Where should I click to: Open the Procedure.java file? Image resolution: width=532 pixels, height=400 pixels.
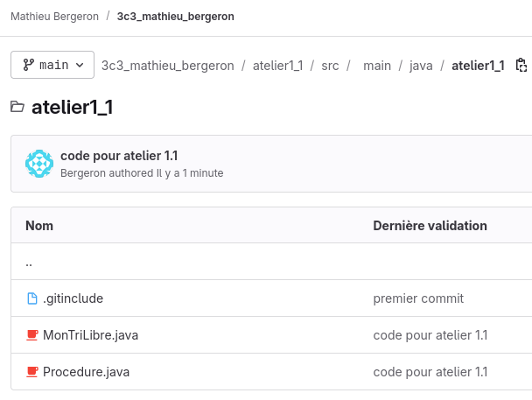click(x=86, y=372)
